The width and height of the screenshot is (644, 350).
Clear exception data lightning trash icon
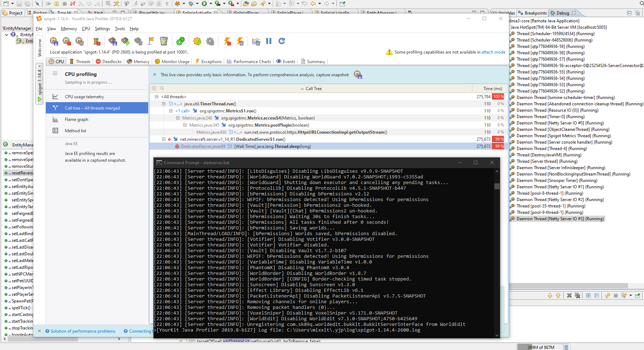tap(240, 41)
